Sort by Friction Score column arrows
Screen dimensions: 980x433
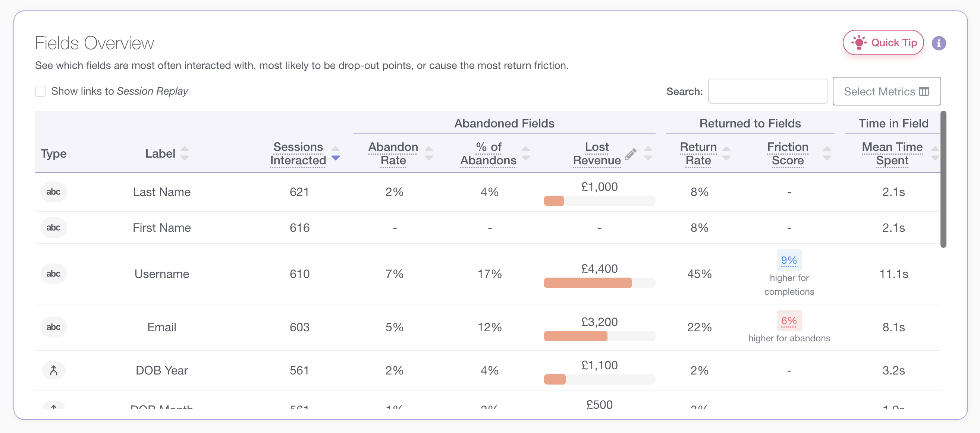[x=827, y=154]
